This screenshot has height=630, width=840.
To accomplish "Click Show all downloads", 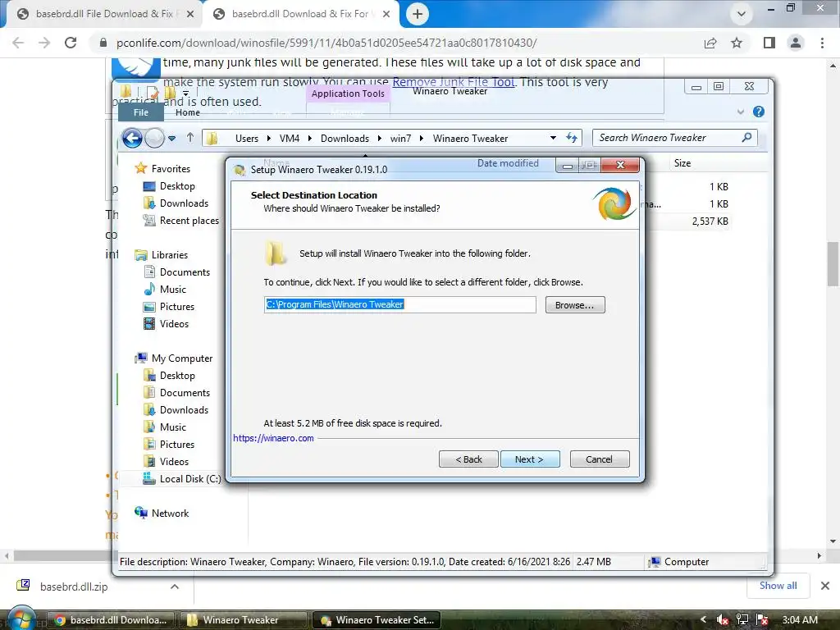I will coord(778,586).
